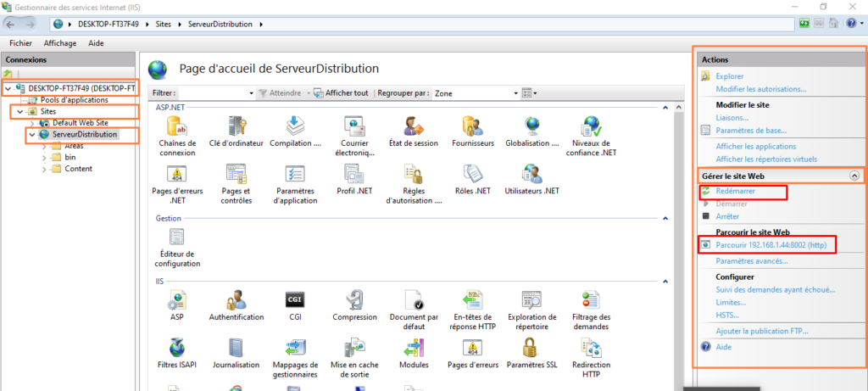Image resolution: width=868 pixels, height=391 pixels.
Task: Collapse the ASP.NET group section
Action: pyautogui.click(x=665, y=108)
